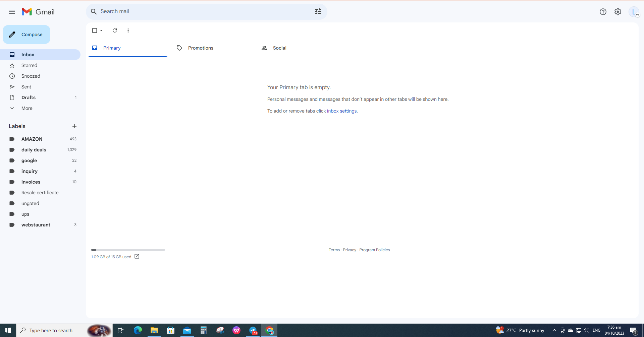Open the taskbar app left of Telegram

coord(236,330)
